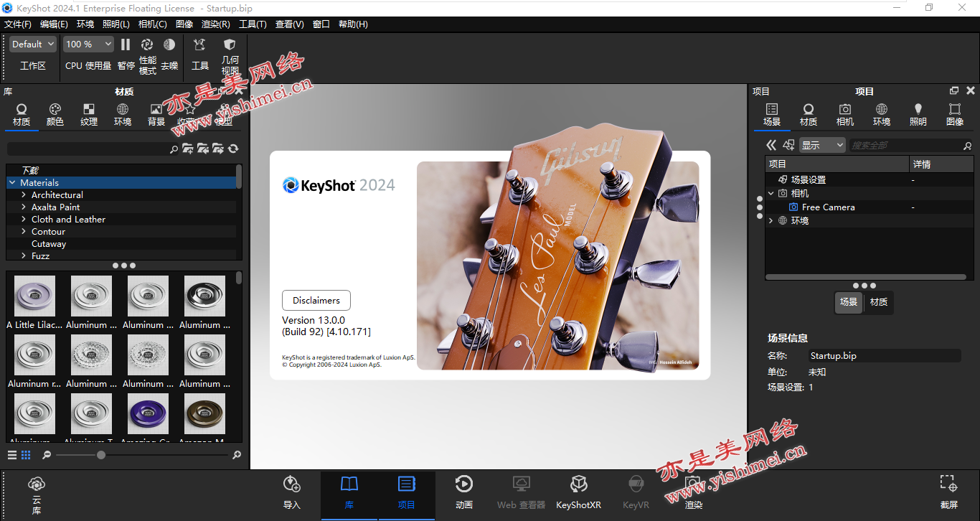Open the project 图像 image tab
Screen dimensions: 980x521
click(955, 115)
